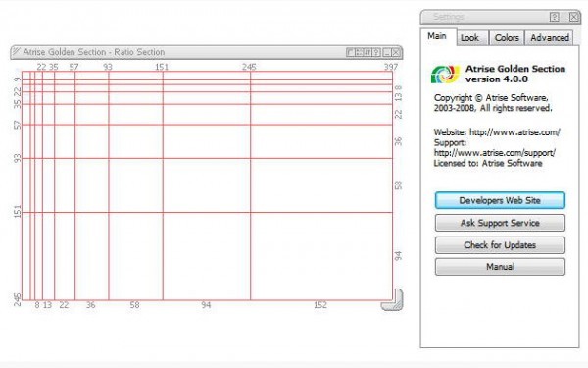Image resolution: width=588 pixels, height=368 pixels.
Task: Click Check for Updates button
Action: 500,245
